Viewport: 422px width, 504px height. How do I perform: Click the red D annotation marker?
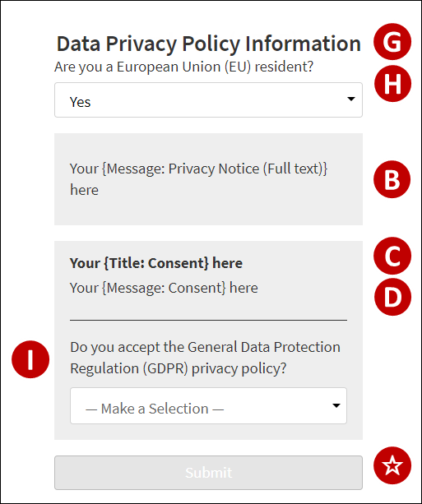(392, 297)
